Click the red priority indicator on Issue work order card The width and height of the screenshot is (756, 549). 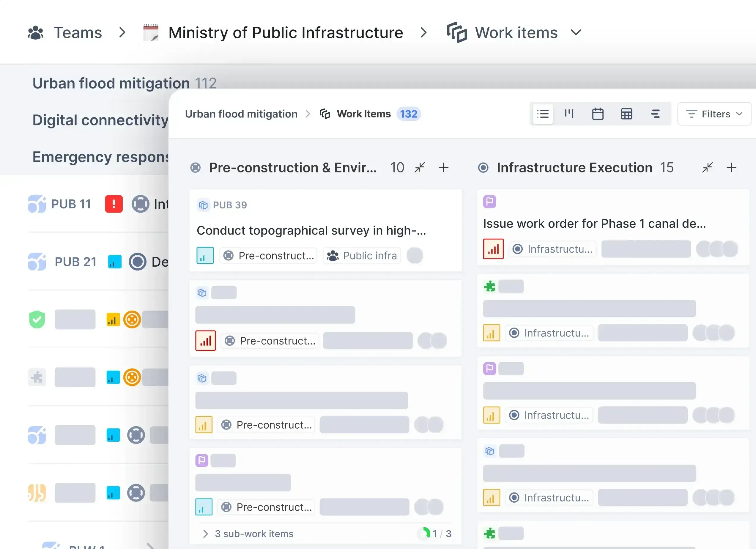pyautogui.click(x=493, y=249)
